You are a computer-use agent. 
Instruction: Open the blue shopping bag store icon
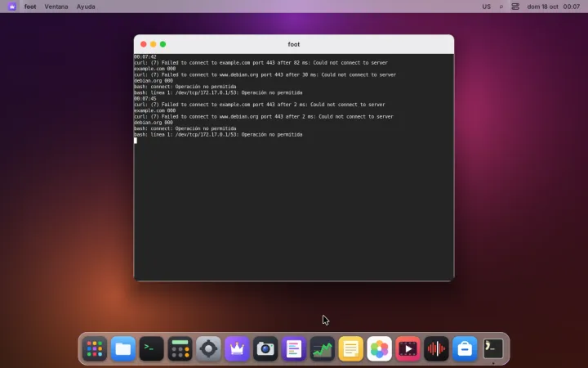(465, 349)
